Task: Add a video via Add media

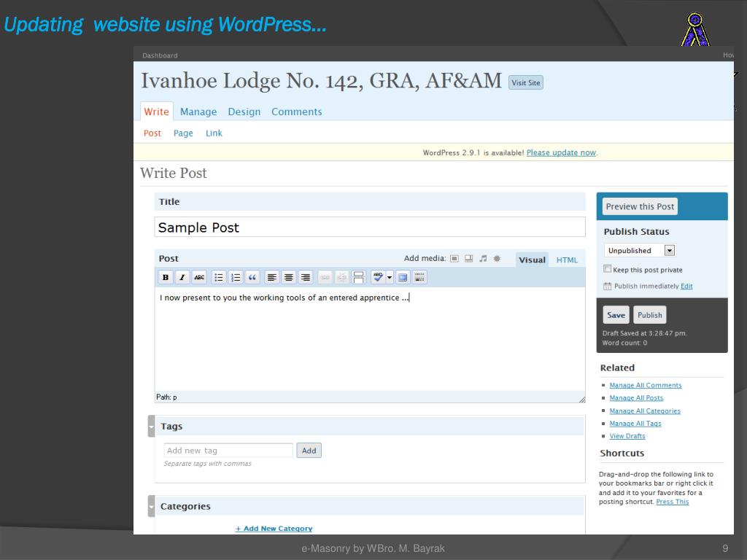Action: point(469,259)
